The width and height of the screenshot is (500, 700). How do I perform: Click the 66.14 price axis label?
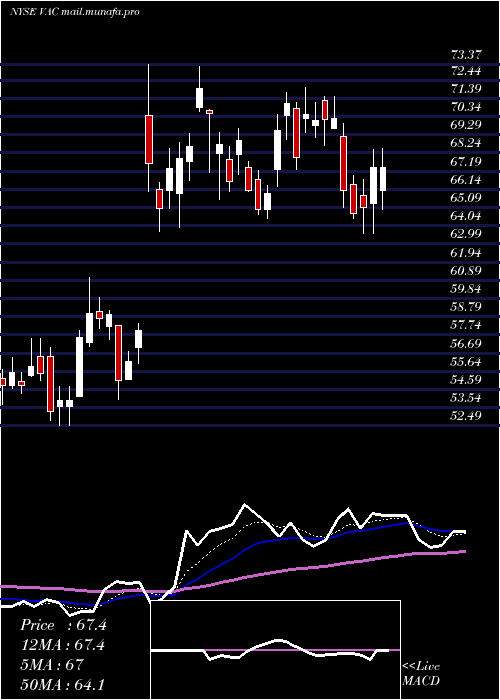[x=467, y=179]
